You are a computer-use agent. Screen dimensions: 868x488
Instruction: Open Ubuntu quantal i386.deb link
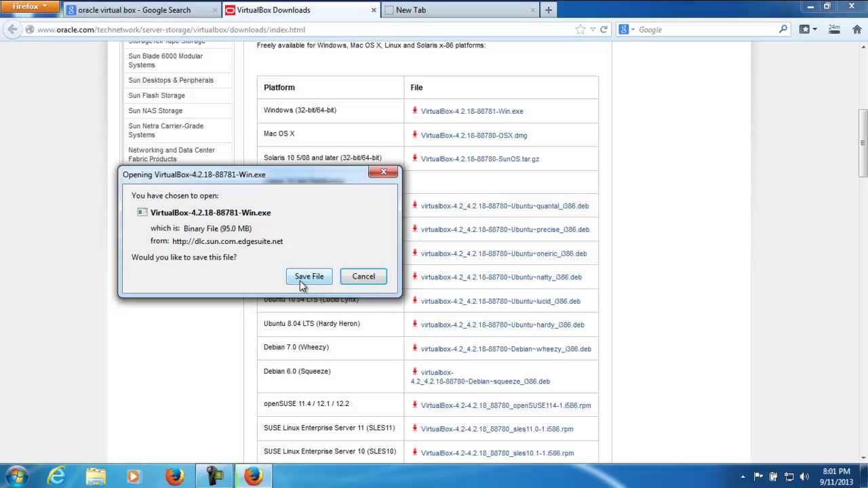[505, 206]
